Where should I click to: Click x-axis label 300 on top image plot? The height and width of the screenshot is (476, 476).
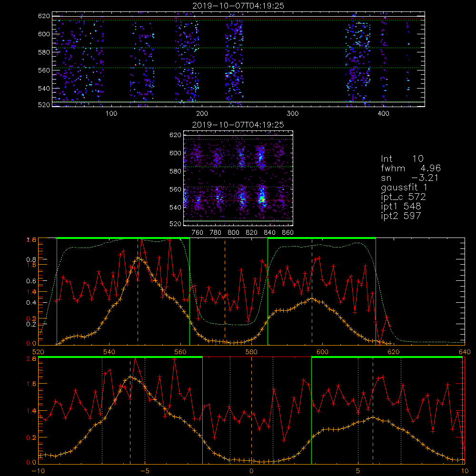[293, 114]
